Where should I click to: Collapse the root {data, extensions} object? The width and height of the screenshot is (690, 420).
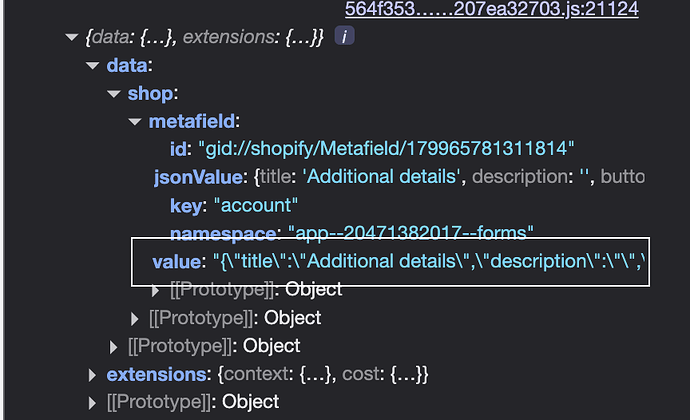point(71,37)
